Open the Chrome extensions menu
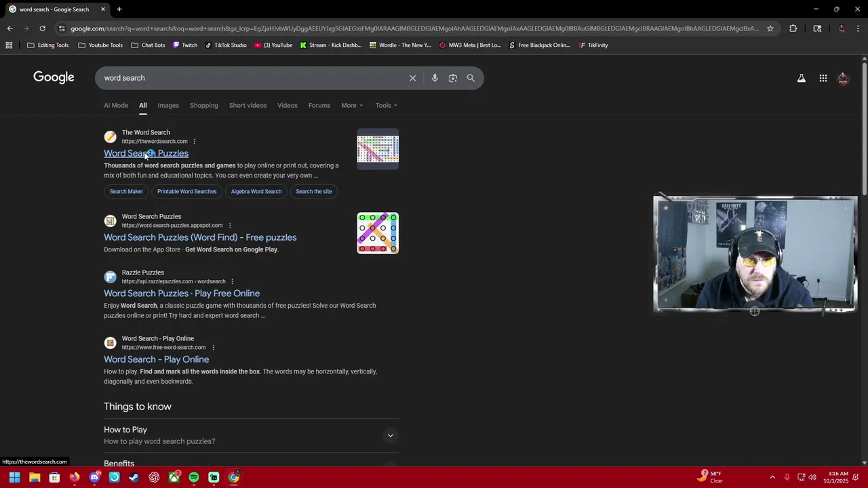This screenshot has width=868, height=488. [x=793, y=28]
